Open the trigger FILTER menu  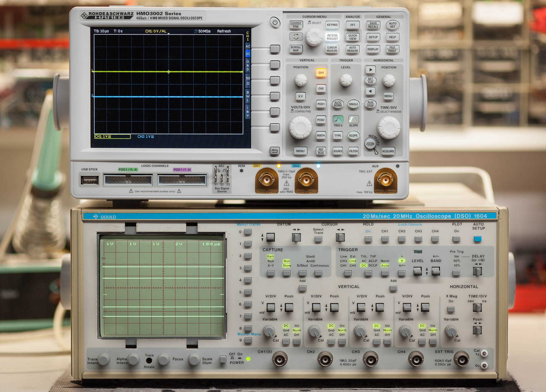coord(353,151)
